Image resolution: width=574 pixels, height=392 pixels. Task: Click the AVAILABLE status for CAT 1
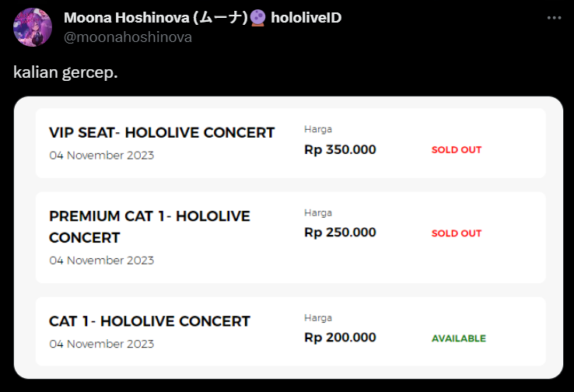click(x=459, y=338)
